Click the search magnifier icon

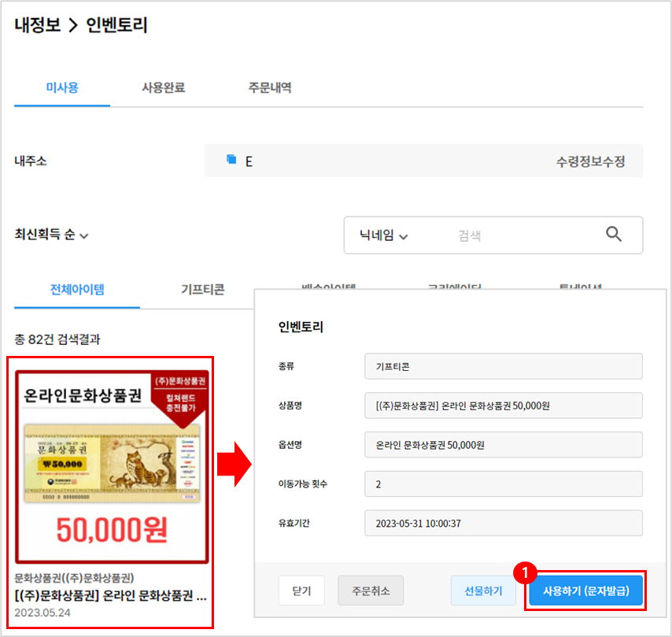click(613, 234)
